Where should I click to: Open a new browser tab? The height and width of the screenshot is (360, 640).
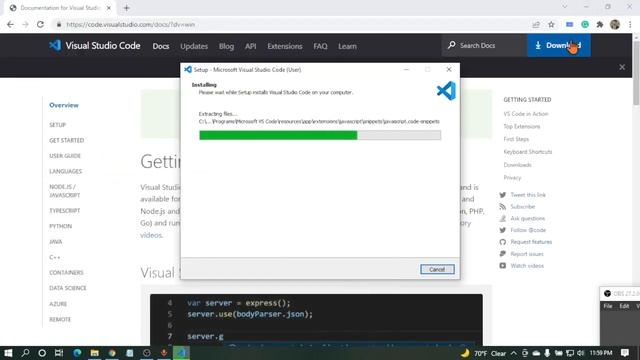click(x=127, y=8)
